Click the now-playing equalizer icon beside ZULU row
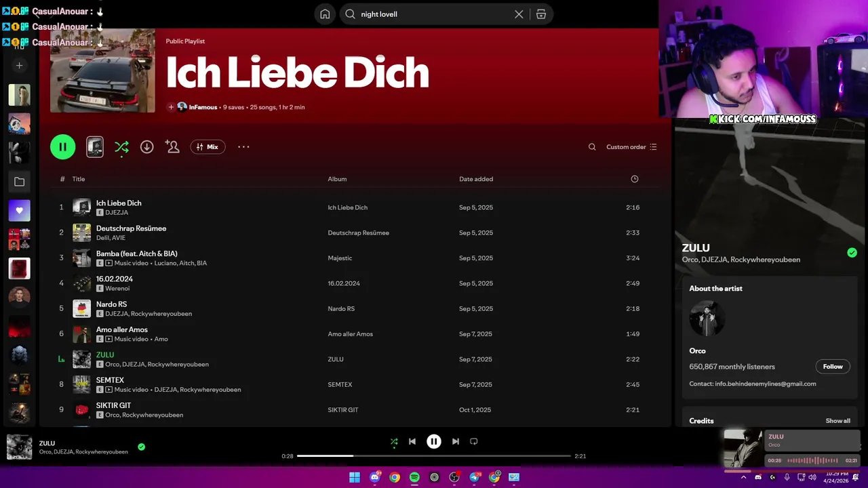The image size is (868, 488). pos(61,359)
